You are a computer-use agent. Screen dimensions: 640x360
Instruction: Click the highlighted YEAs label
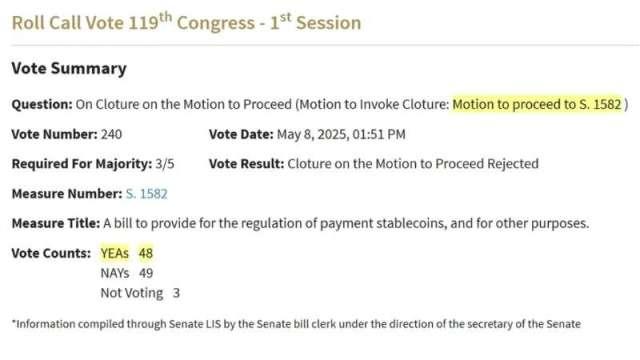coord(115,253)
